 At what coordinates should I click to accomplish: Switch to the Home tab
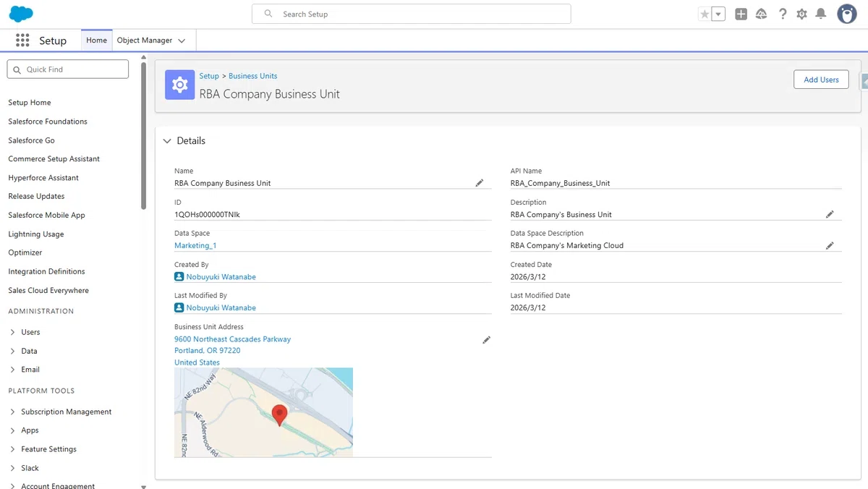(96, 41)
